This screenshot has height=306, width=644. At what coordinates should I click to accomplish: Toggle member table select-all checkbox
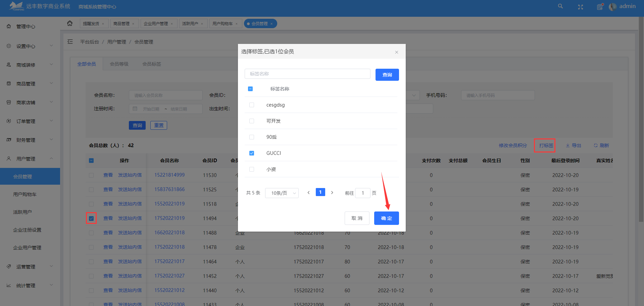[91, 161]
